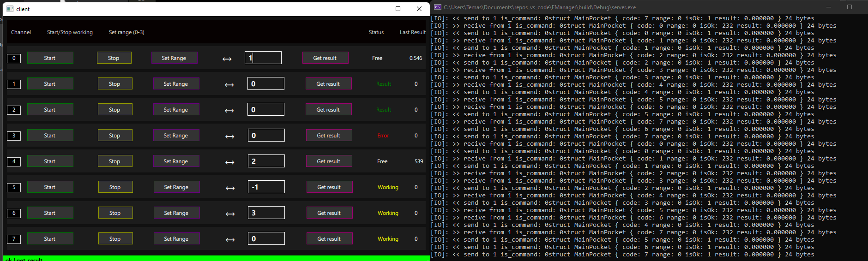Set Range for channel 2
Image resolution: width=868 pixels, height=261 pixels.
pos(176,109)
